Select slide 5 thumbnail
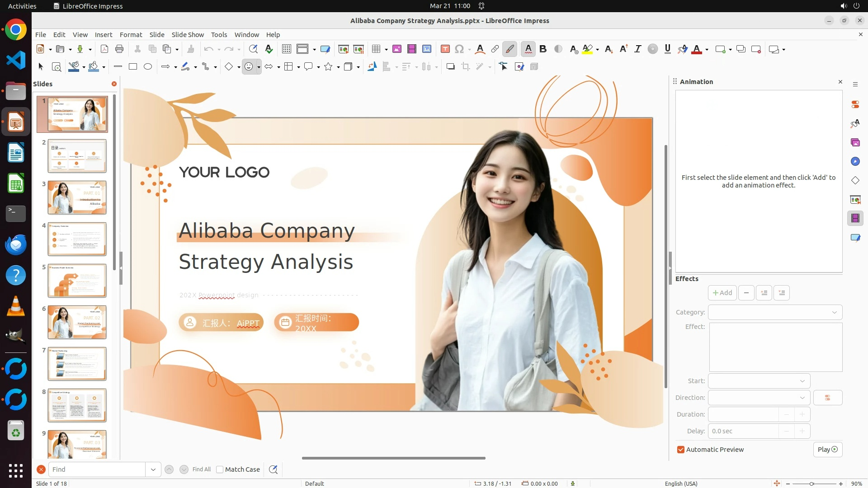The image size is (868, 488). pyautogui.click(x=77, y=281)
